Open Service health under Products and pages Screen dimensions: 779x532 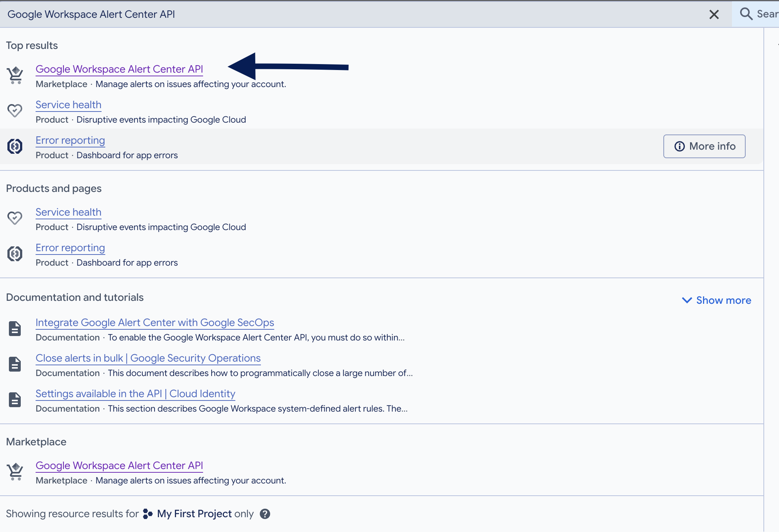click(69, 212)
